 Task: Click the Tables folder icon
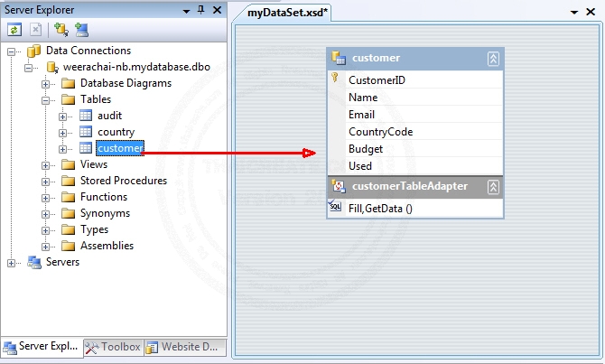69,99
